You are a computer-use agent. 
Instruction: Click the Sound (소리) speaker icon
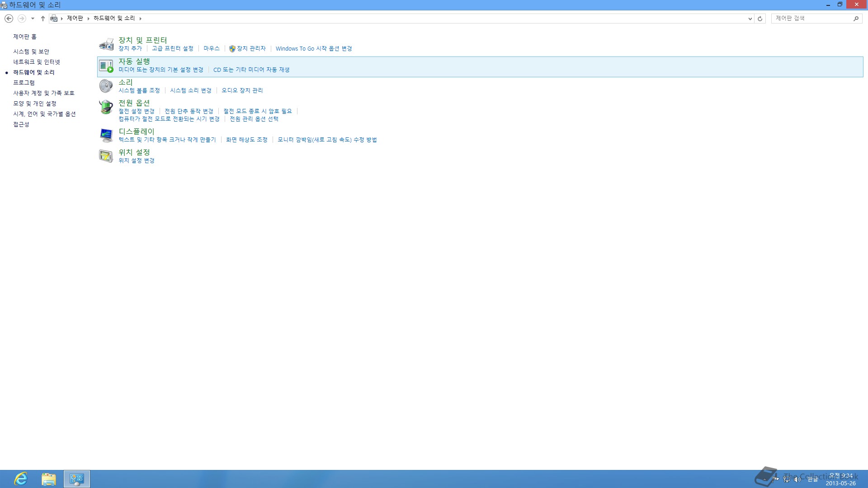coord(106,86)
